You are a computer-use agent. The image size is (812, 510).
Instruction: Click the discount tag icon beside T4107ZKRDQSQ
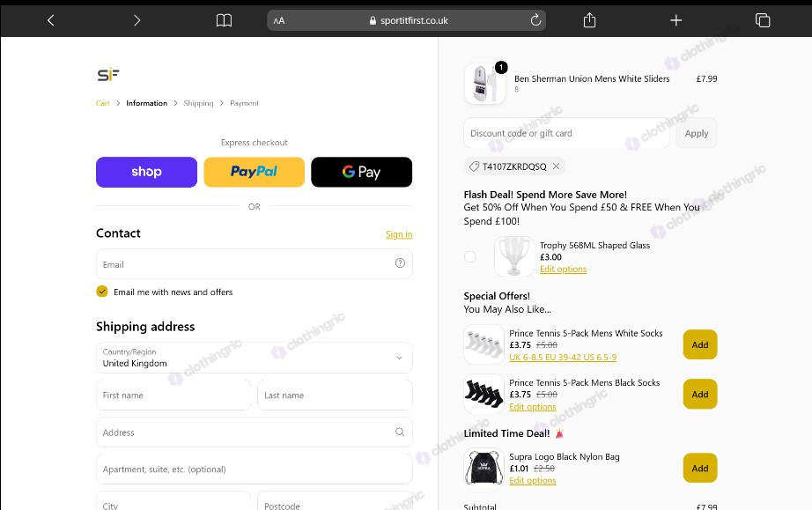(x=474, y=166)
